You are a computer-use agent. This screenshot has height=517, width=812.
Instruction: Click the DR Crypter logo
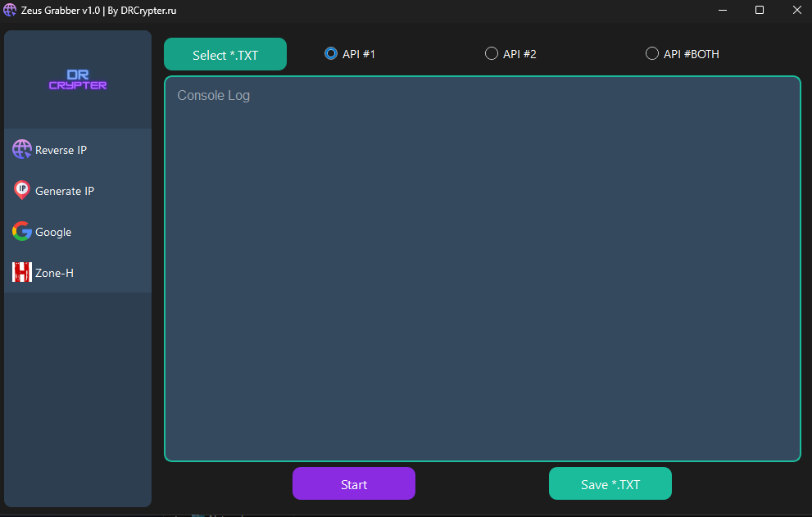click(77, 78)
